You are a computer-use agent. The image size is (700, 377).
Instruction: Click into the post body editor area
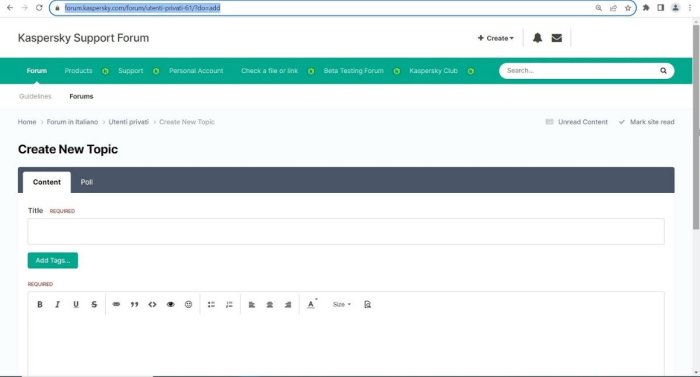click(346, 346)
